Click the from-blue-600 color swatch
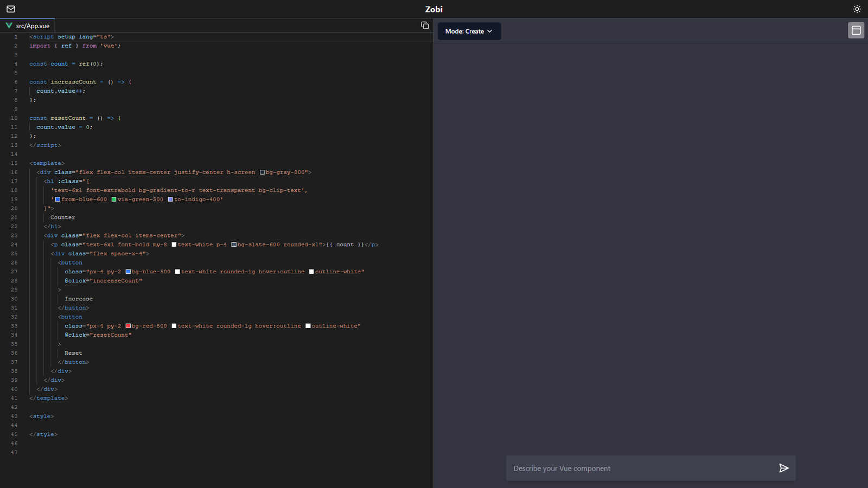 (x=58, y=200)
